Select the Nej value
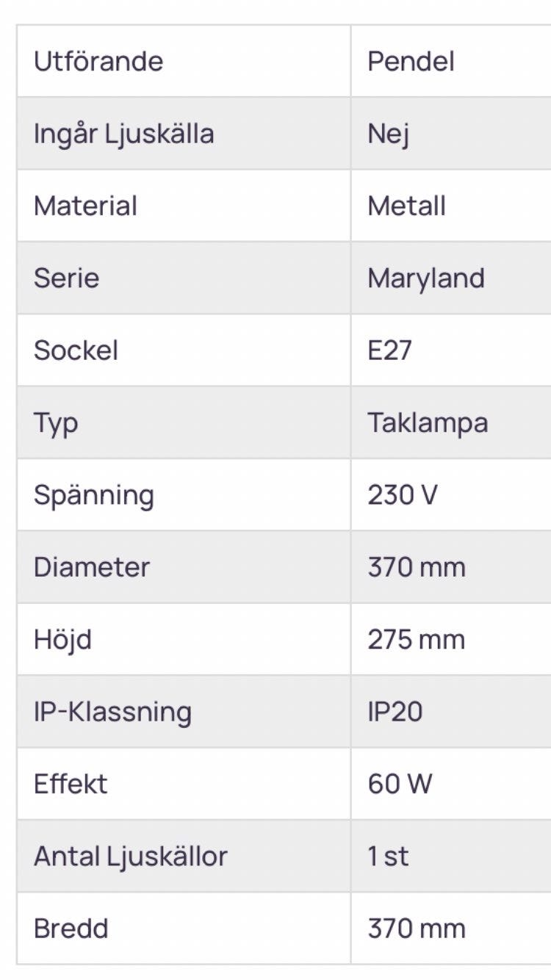This screenshot has width=551, height=980. point(388,134)
